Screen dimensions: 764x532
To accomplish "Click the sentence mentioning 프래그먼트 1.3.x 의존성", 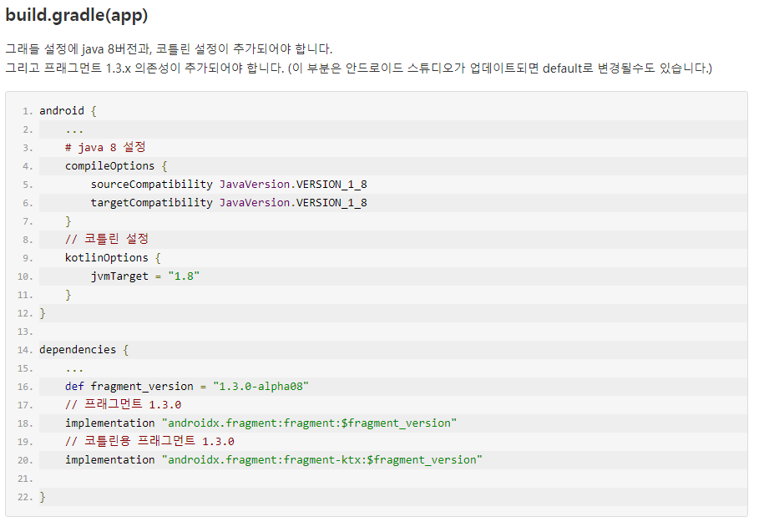I will [358, 68].
